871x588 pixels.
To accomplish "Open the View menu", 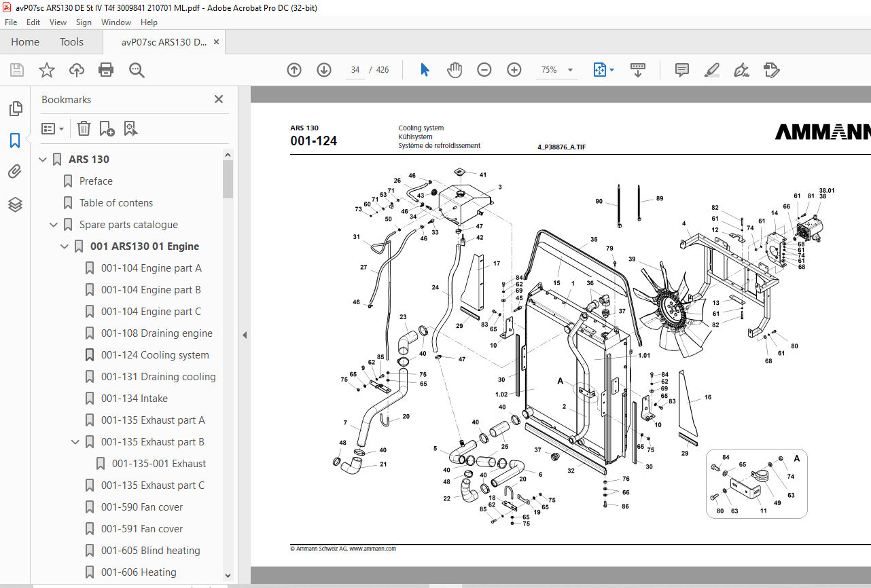I will click(x=58, y=22).
